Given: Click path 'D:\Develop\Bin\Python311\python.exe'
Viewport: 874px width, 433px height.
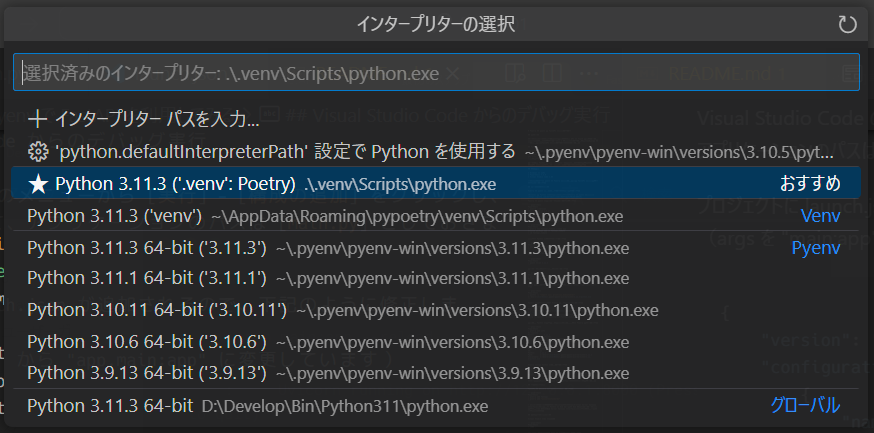Looking at the screenshot, I should tap(345, 406).
